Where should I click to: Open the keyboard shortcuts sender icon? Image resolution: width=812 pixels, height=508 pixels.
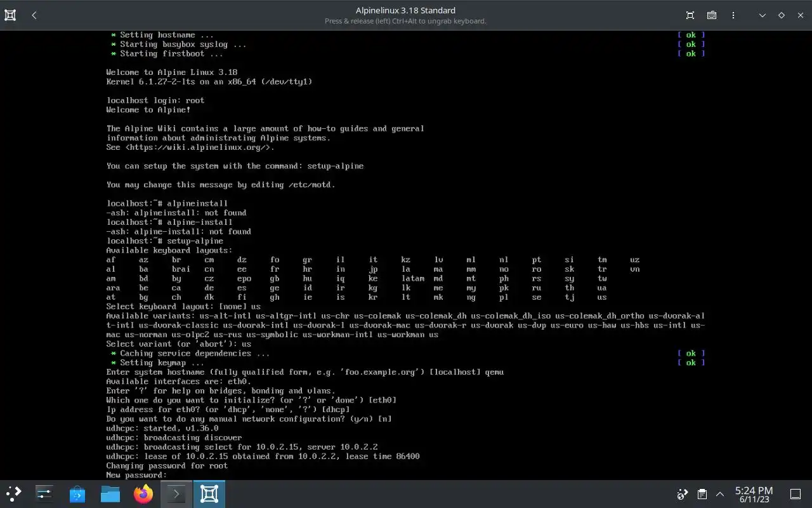point(712,15)
